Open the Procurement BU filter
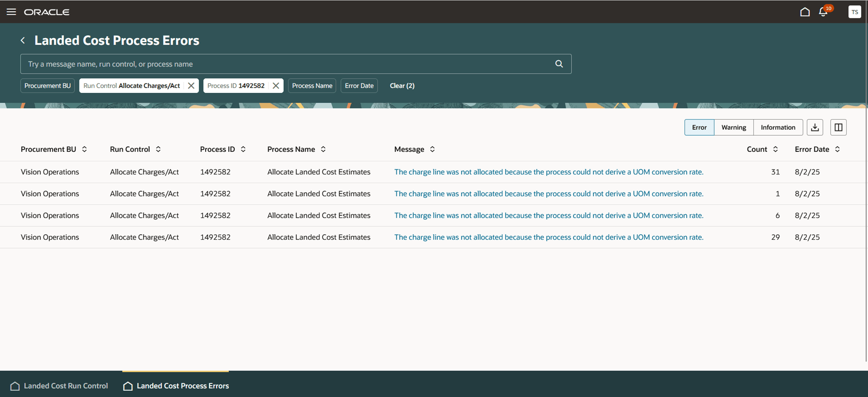The image size is (868, 397). pos(47,85)
